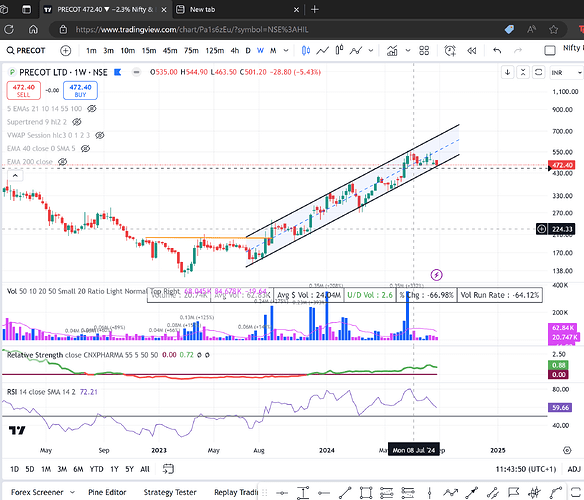Collapse the indicator legend with the up chevron
Viewport: 584px width, 500px height.
tap(15, 175)
